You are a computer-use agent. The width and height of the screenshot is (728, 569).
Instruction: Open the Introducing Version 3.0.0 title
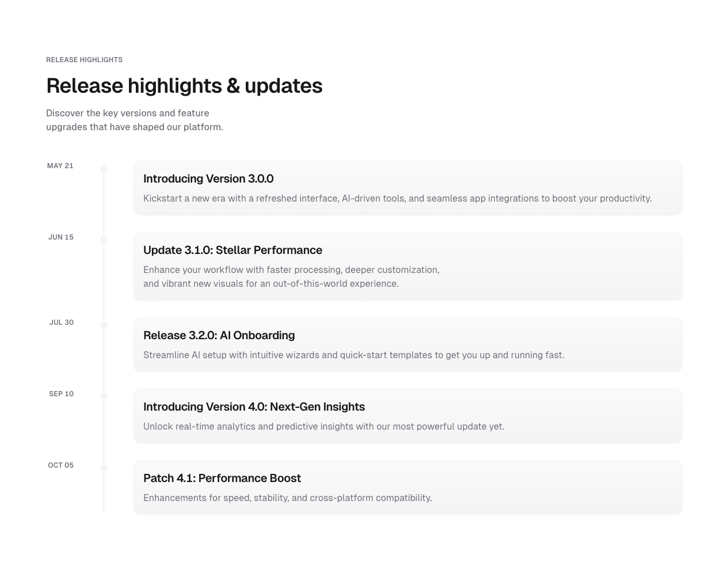pyautogui.click(x=208, y=179)
